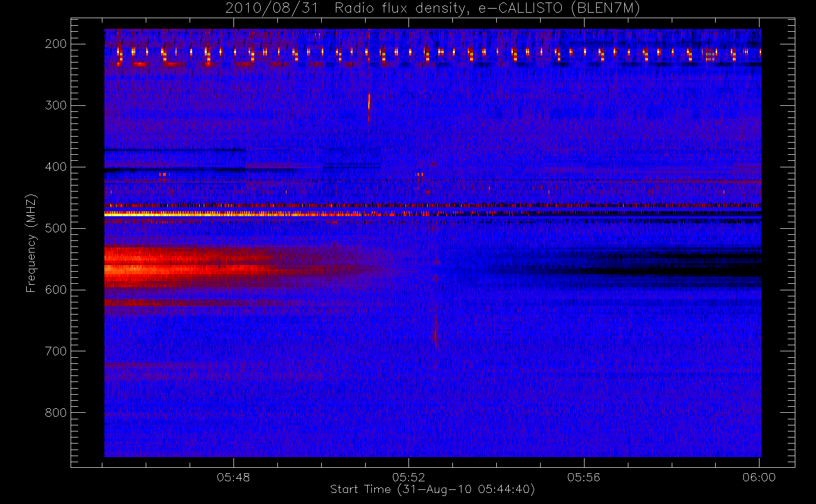The image size is (816, 504).
Task: Click the 05:48 time tick label
Action: (234, 477)
